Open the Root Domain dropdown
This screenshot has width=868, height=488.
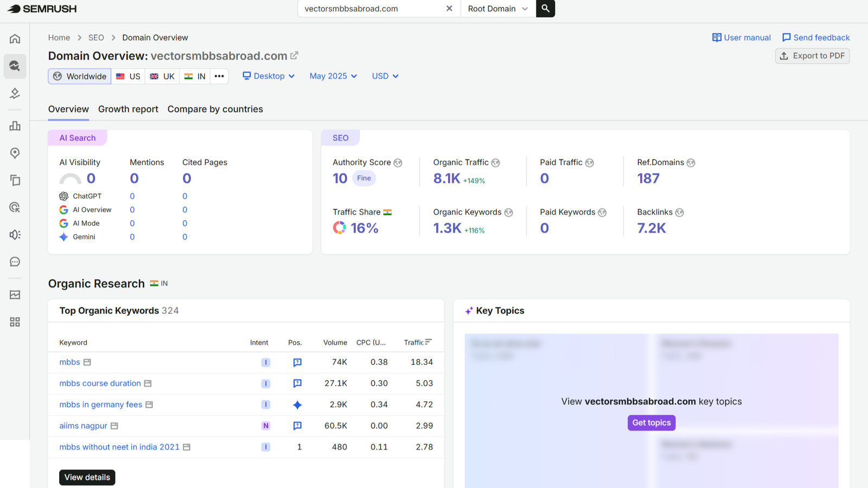point(498,9)
